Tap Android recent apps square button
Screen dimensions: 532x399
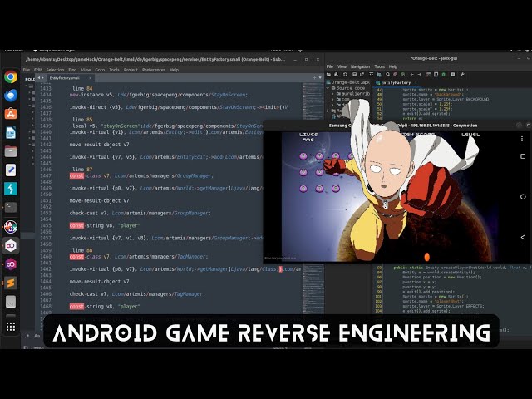(523, 156)
